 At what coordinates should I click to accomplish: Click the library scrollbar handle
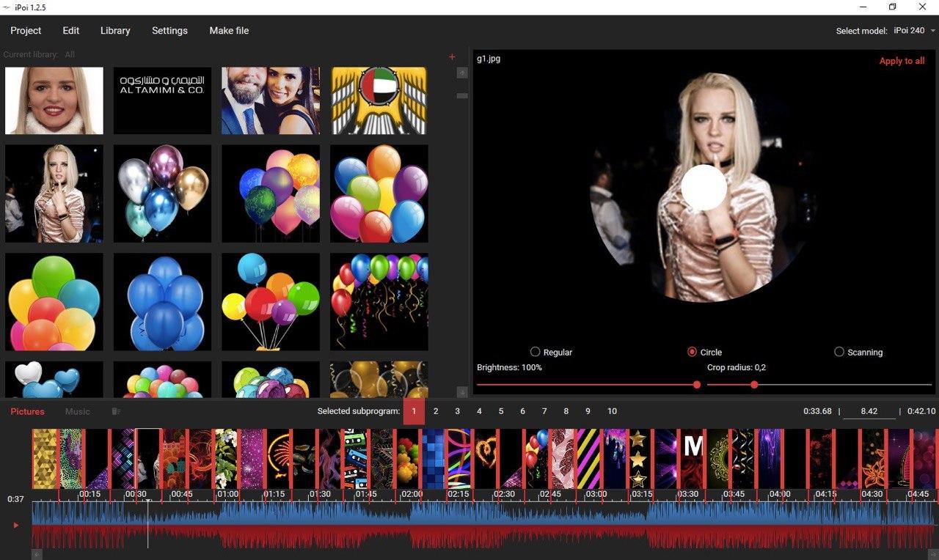(x=462, y=95)
